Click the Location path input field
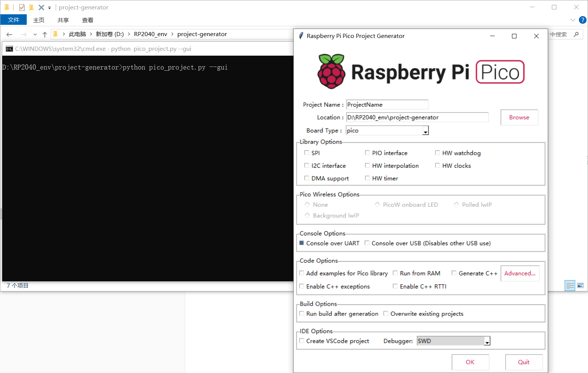This screenshot has width=588, height=373. [x=417, y=117]
